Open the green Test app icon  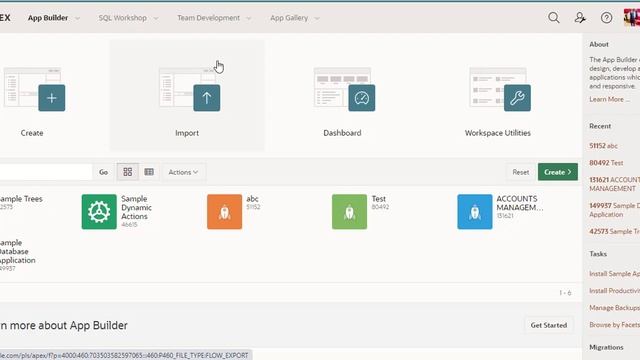pyautogui.click(x=349, y=212)
